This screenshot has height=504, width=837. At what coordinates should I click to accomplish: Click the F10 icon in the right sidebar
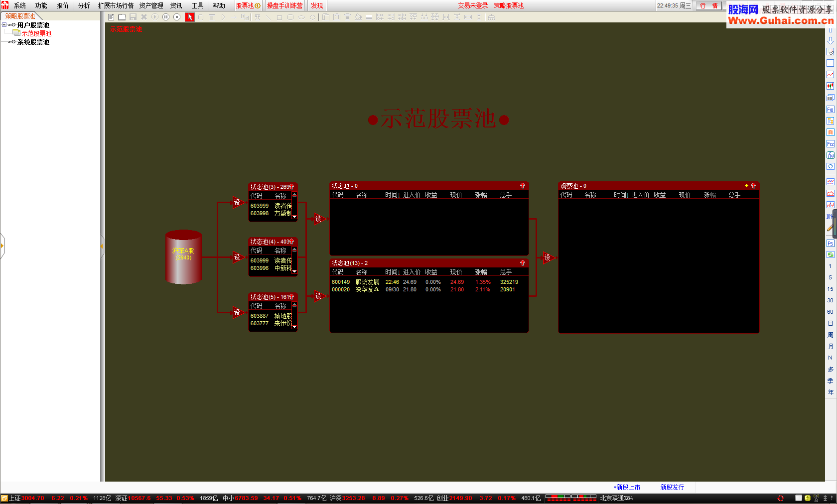click(831, 110)
